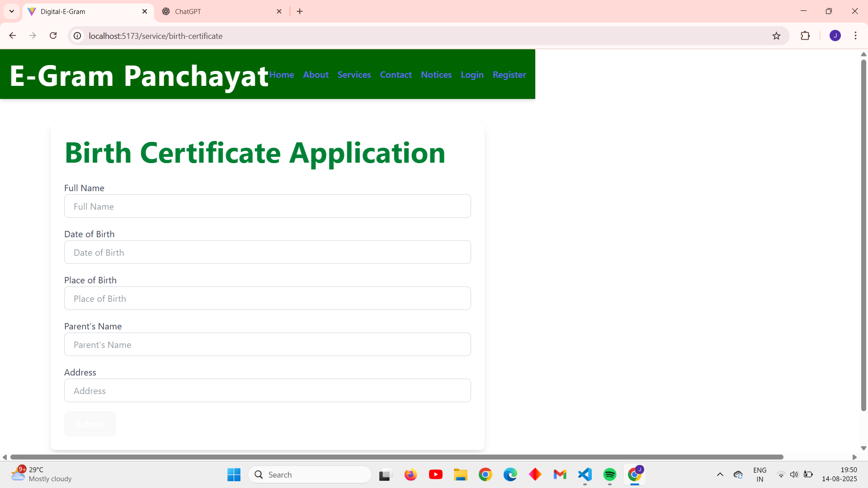
Task: Open a new browser tab
Action: [x=300, y=11]
